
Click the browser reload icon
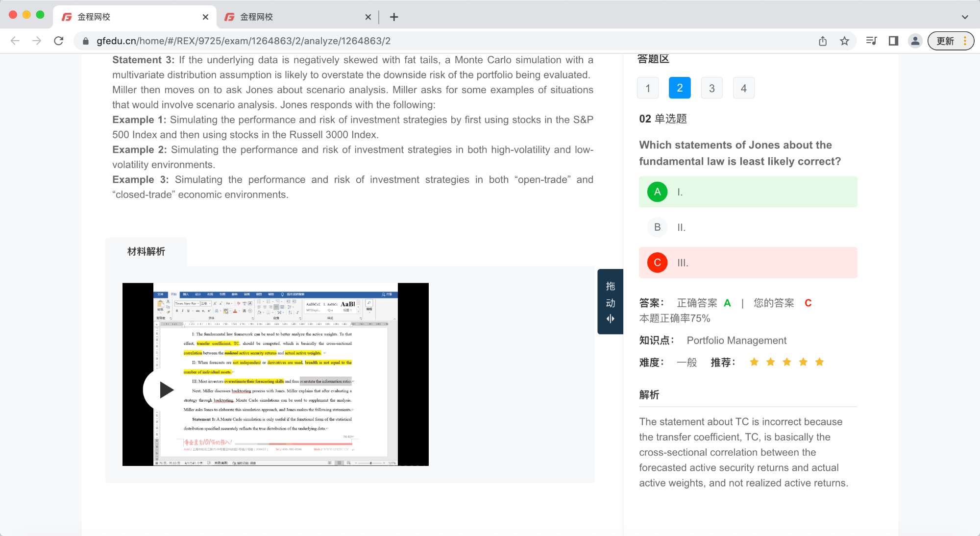point(59,41)
